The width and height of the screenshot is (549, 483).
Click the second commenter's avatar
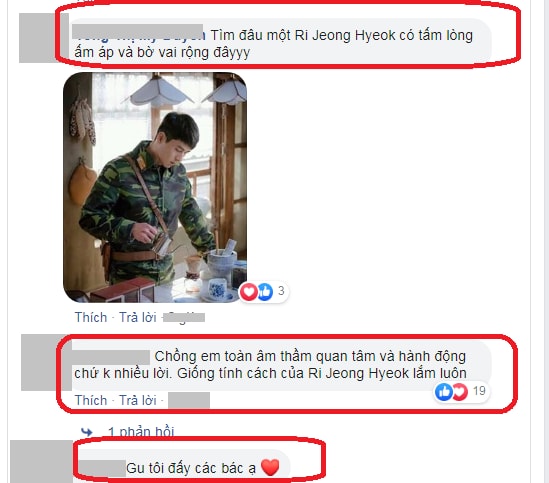point(40,362)
